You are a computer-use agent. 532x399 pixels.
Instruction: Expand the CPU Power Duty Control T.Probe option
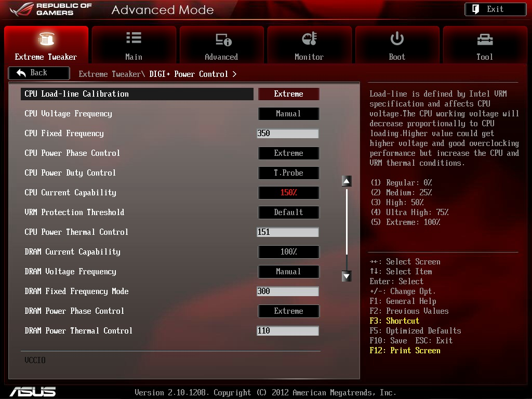click(x=288, y=173)
